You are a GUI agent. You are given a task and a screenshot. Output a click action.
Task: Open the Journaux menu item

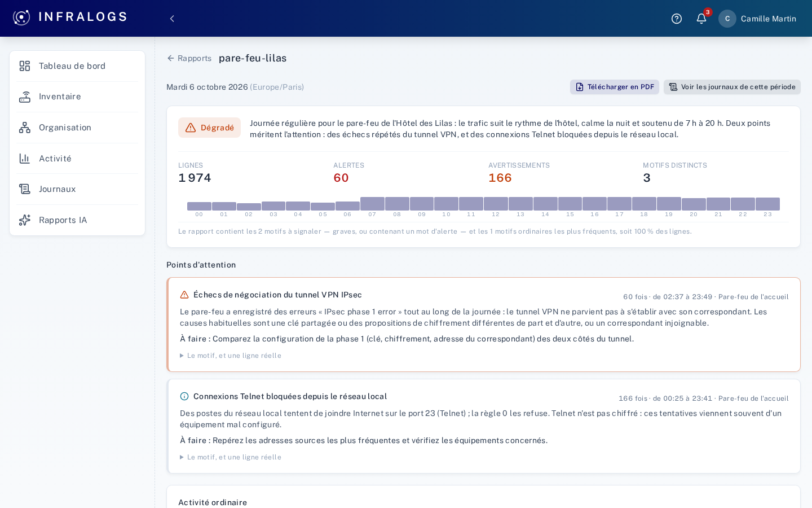[77, 189]
